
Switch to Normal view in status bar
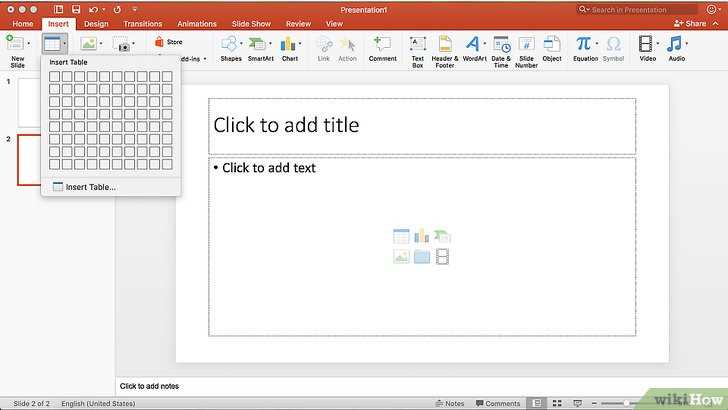click(537, 403)
